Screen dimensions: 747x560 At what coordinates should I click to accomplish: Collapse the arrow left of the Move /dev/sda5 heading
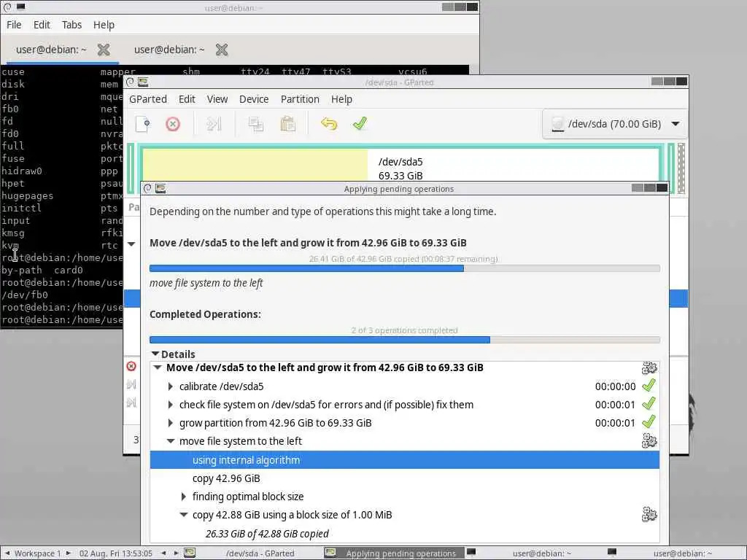pos(131,244)
